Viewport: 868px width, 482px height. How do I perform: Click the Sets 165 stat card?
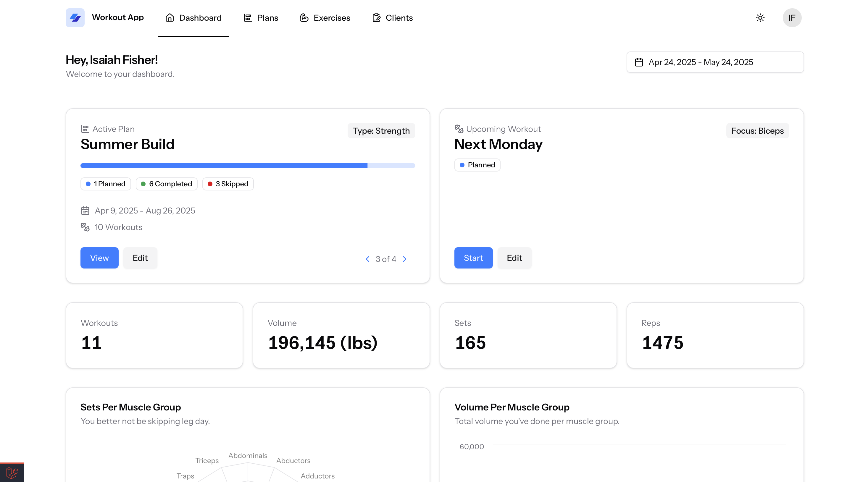[x=528, y=335]
